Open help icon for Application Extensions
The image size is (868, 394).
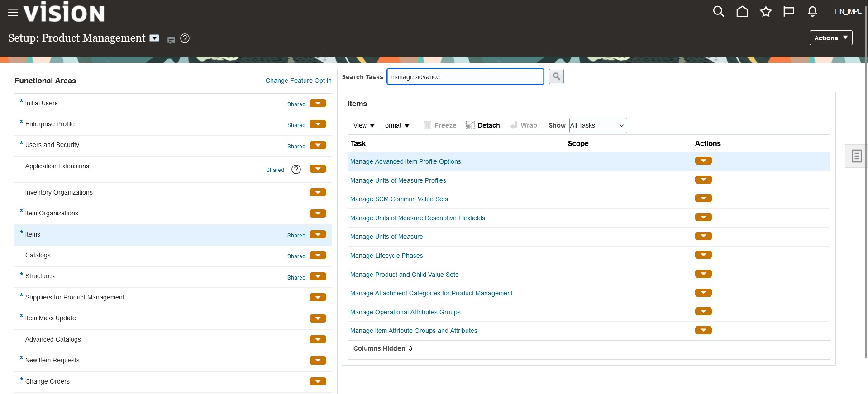point(296,169)
